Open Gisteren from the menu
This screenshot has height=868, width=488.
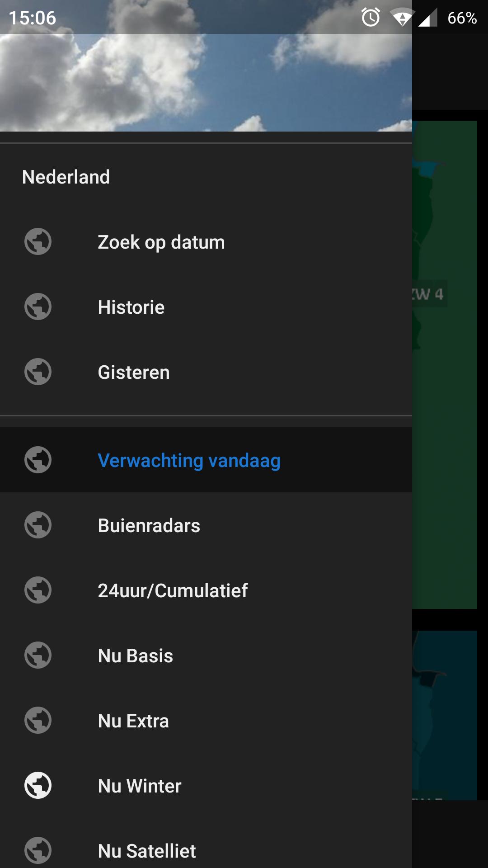tap(134, 372)
